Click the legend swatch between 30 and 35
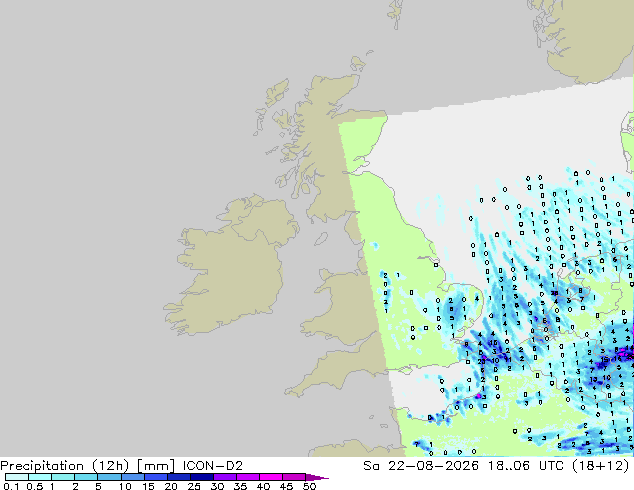The image size is (634, 490). (x=224, y=477)
